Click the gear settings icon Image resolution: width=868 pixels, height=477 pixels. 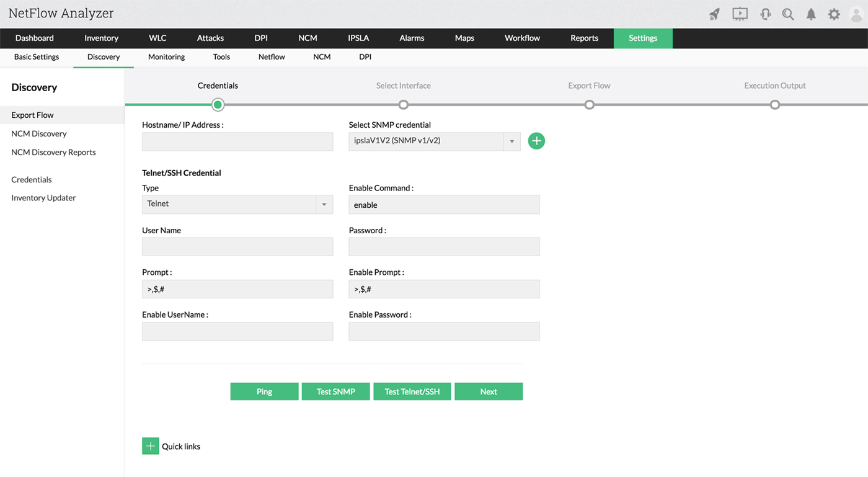834,14
